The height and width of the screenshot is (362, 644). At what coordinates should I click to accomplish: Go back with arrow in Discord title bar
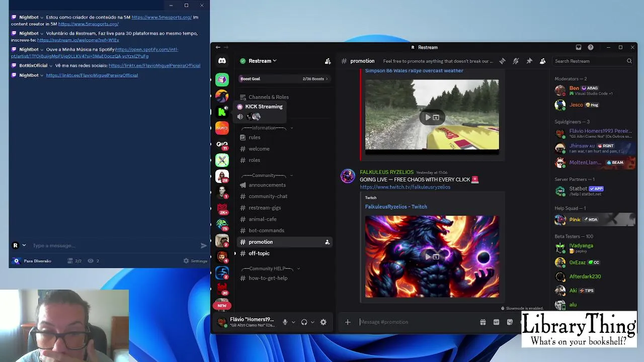coord(218,47)
